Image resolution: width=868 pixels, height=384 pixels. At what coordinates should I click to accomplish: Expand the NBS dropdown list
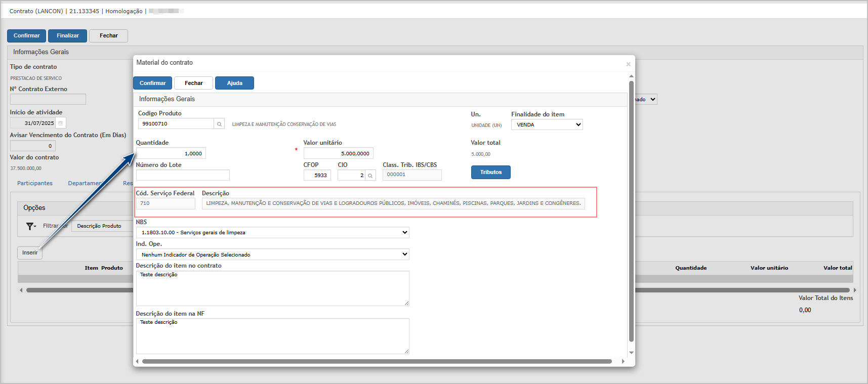pyautogui.click(x=272, y=233)
